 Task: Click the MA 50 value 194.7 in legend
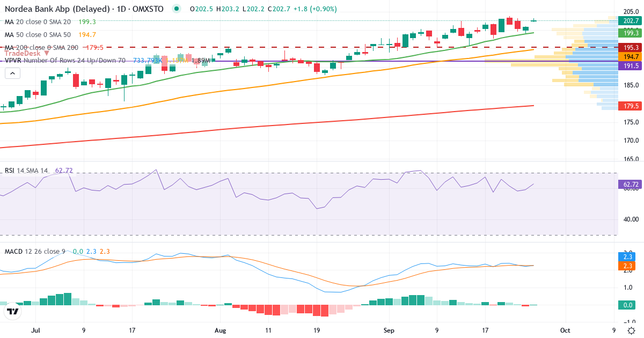(x=87, y=34)
